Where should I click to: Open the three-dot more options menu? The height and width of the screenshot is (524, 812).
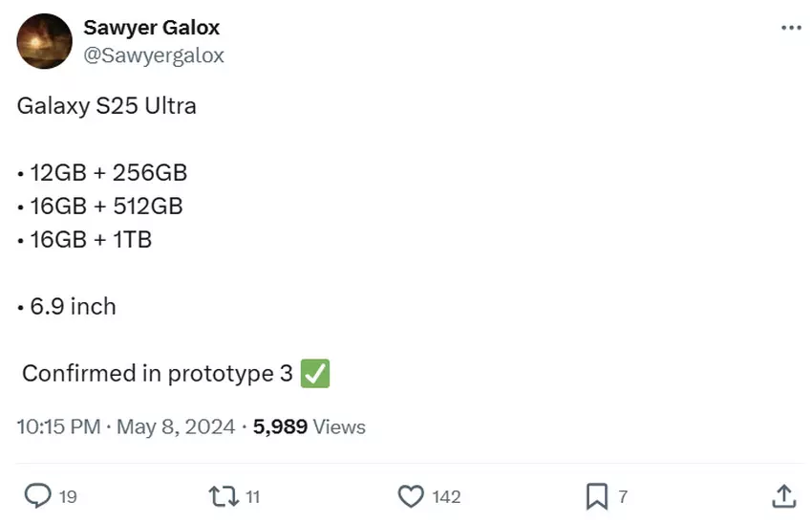[791, 28]
